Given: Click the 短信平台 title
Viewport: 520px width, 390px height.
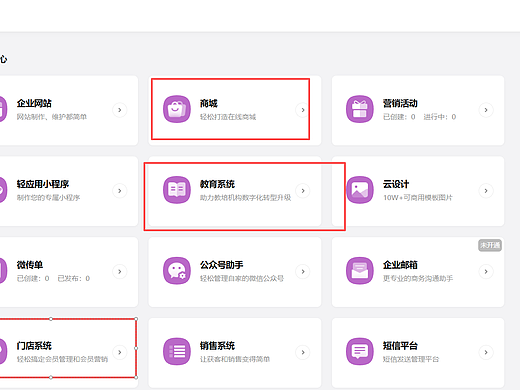Looking at the screenshot, I should (400, 346).
